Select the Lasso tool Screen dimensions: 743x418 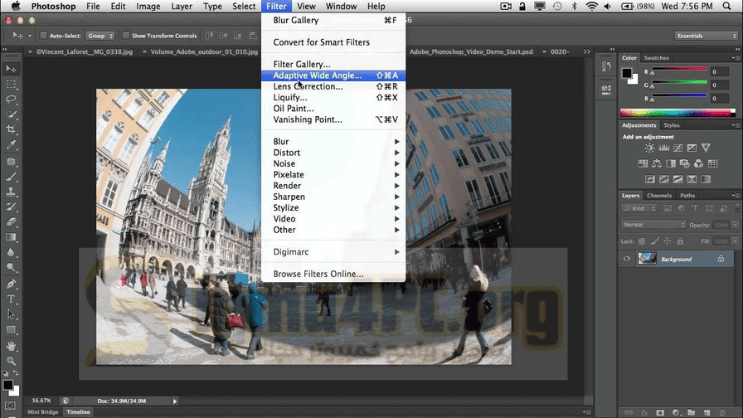click(x=11, y=99)
